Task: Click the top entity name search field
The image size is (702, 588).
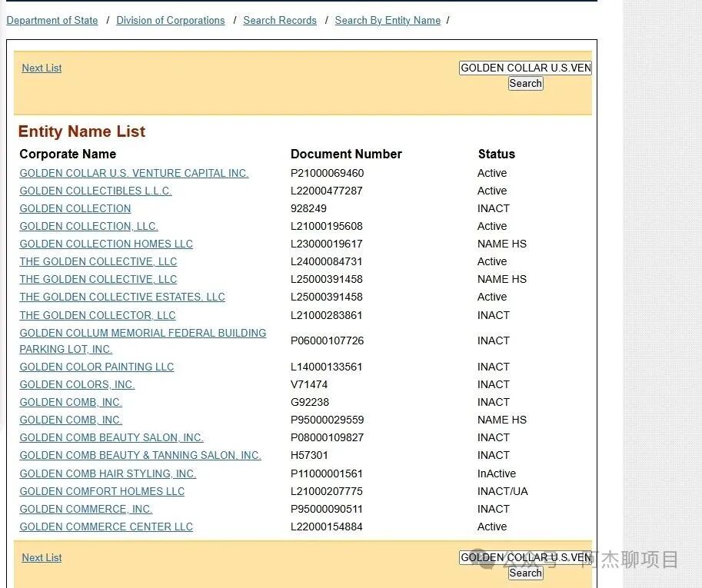Action: pos(525,68)
